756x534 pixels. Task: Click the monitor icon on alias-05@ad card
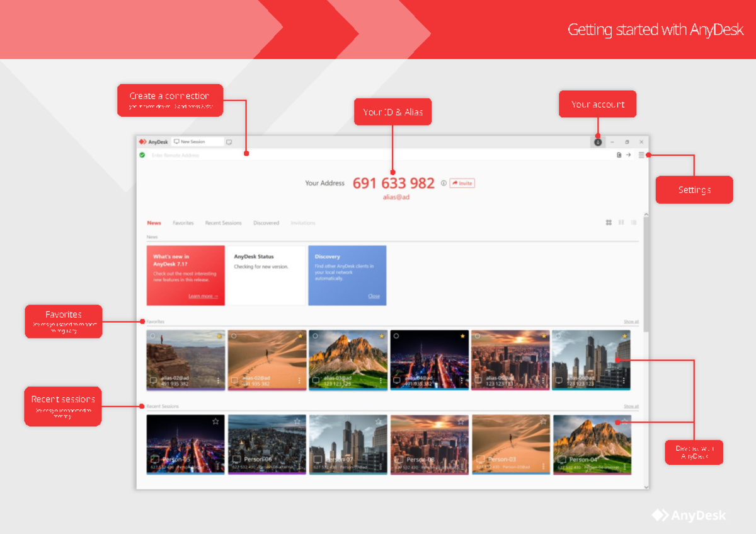coord(478,380)
